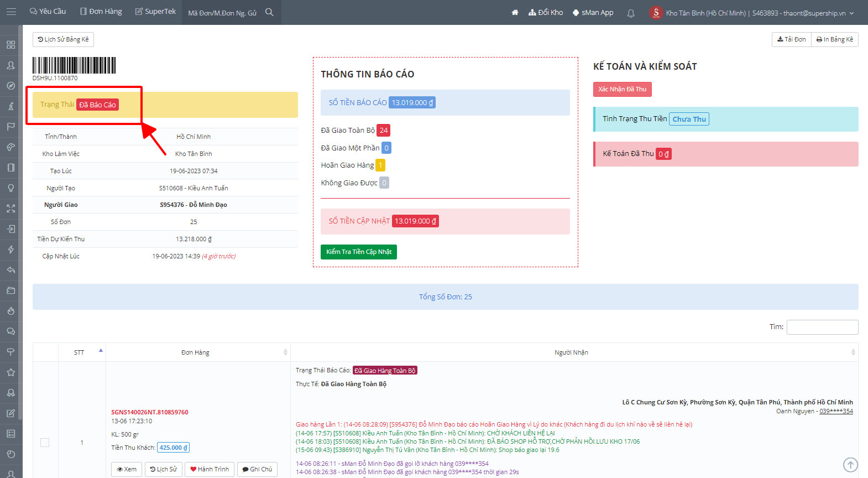
Task: Sort table by STT column arrow
Action: click(101, 350)
